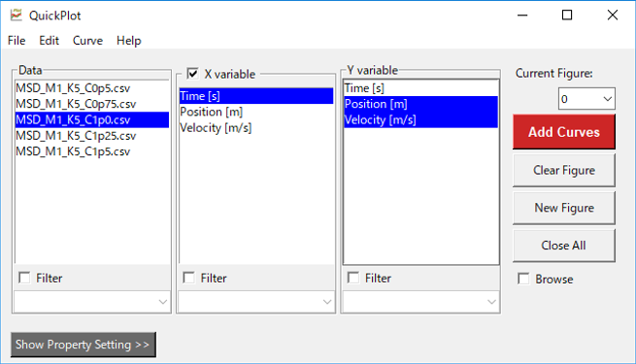
Task: Tick the Browse checkbox
Action: click(523, 279)
